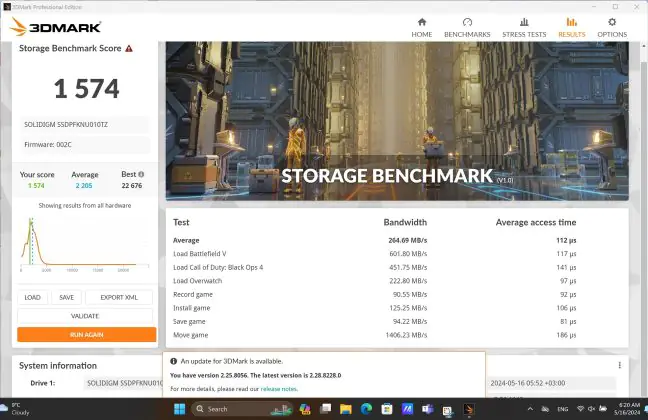Click the Drive 1 SOLIDIGM field

point(124,383)
